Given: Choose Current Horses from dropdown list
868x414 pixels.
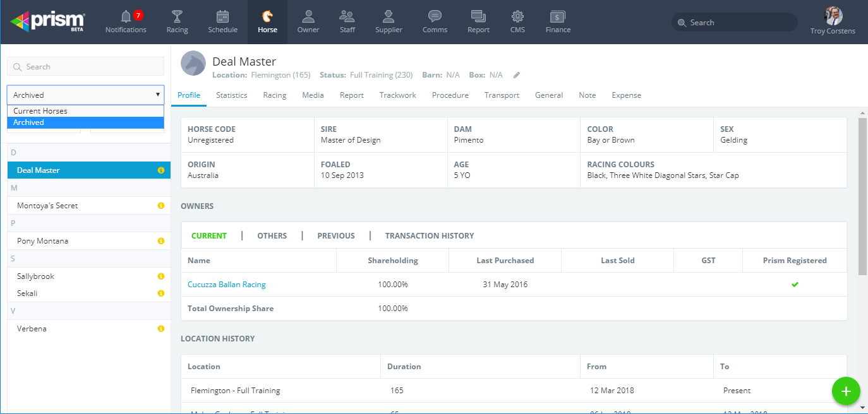Looking at the screenshot, I should click(x=85, y=111).
